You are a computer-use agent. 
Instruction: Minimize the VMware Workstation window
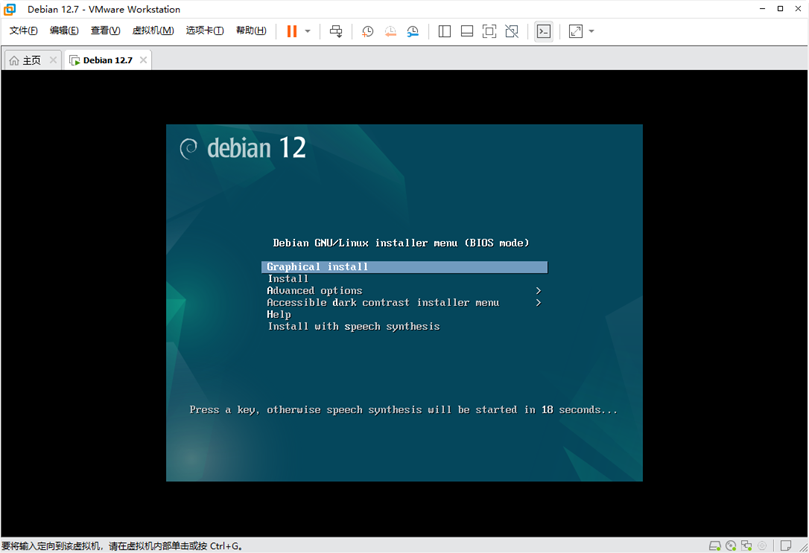point(763,9)
